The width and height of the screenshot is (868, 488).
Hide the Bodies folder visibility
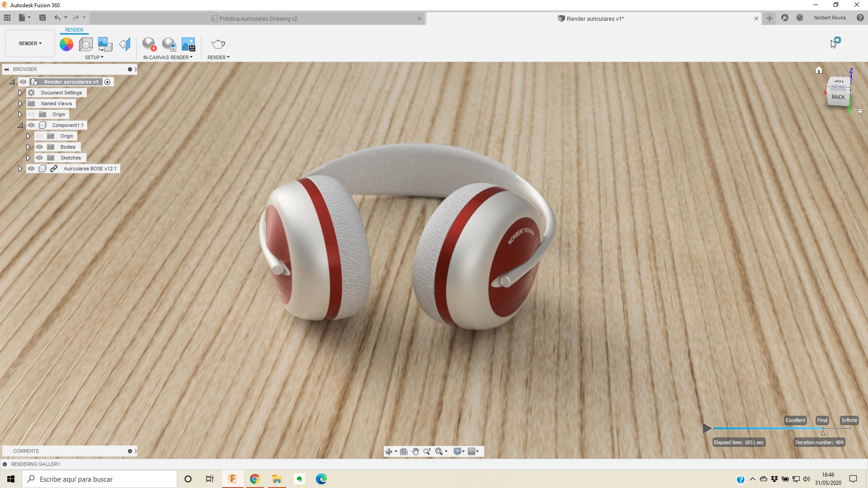coord(39,147)
